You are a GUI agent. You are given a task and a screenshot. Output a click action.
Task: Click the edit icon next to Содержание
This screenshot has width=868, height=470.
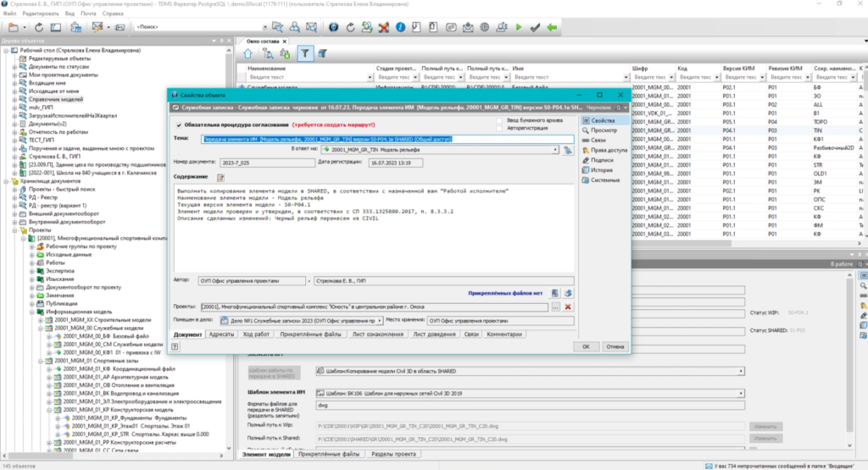click(x=221, y=177)
